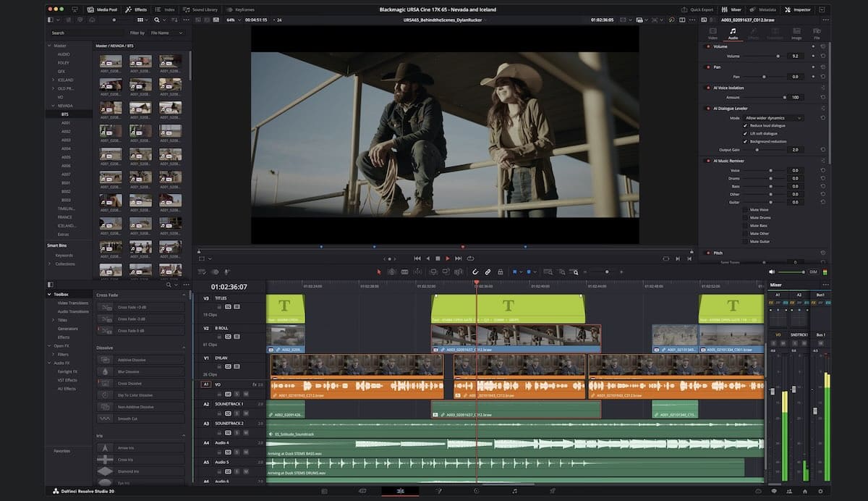Screen dimensions: 868x501
Task: Open the media pool three-dot options menu
Action: coord(186,20)
